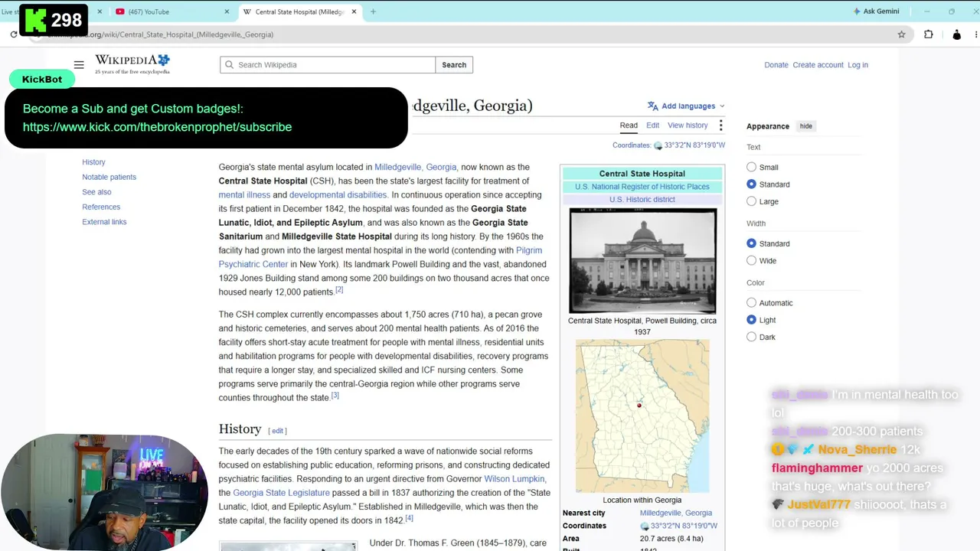This screenshot has width=980, height=551.
Task: Open the U.S. Historic district link
Action: click(642, 200)
